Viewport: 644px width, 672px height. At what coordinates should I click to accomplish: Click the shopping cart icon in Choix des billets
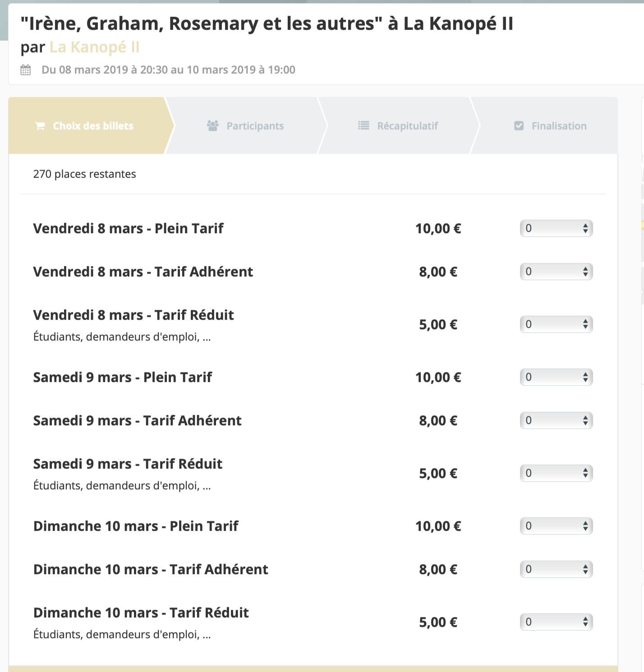coord(40,126)
